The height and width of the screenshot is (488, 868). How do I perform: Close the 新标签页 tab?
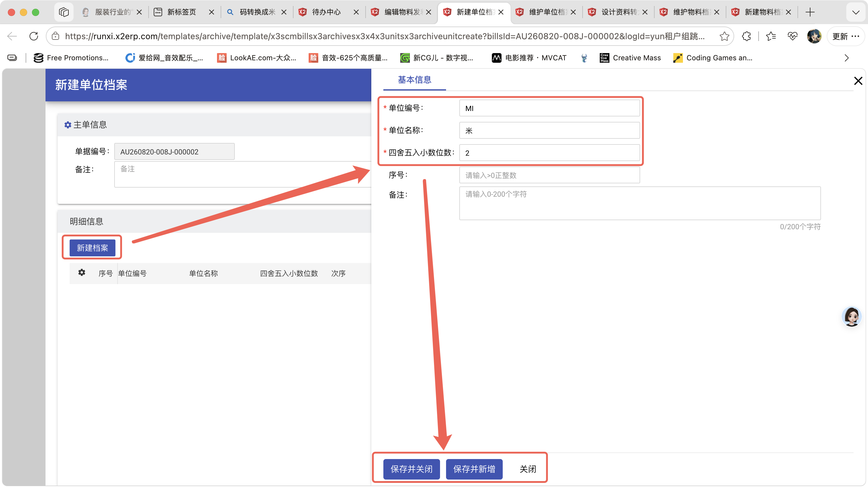pyautogui.click(x=212, y=12)
